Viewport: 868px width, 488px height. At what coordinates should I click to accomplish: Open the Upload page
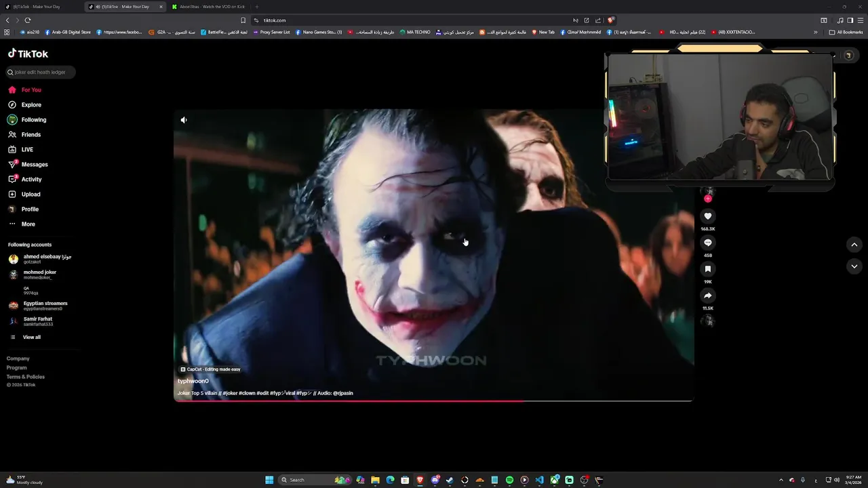(24, 194)
